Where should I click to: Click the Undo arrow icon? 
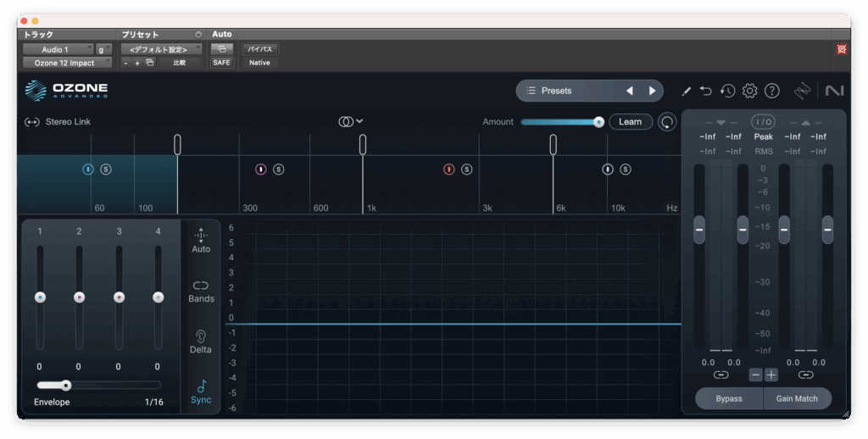[706, 91]
